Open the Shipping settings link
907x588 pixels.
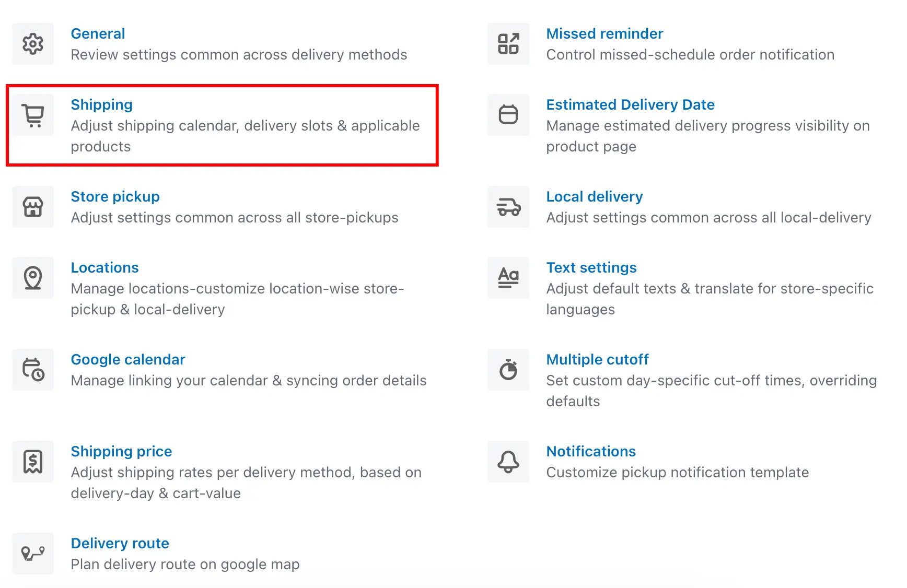click(x=101, y=105)
